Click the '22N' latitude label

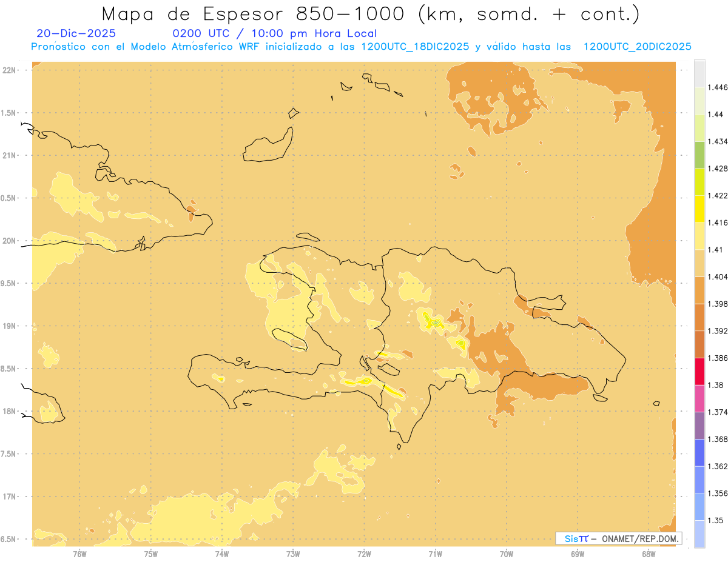point(9,70)
